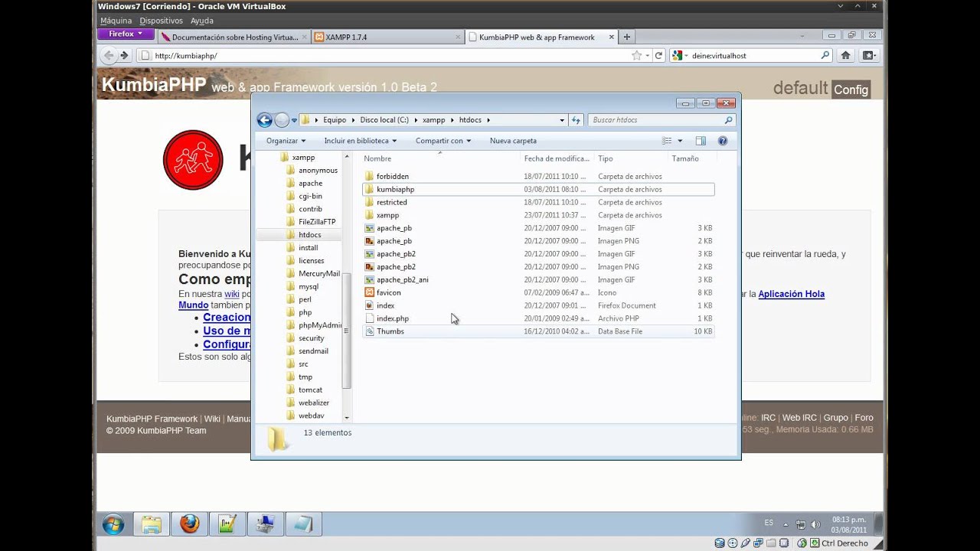Open a new Firefox tab with plus button
Image resolution: width=980 pixels, height=551 pixels.
[626, 37]
